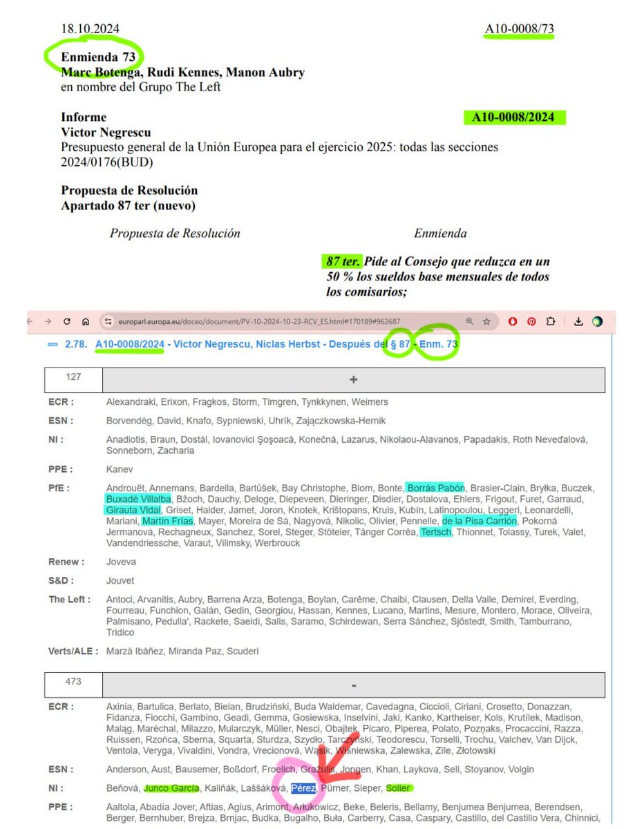Screen dimensions: 644x829
Task: Click the italic 'Enmienda' column heading
Action: pyautogui.click(x=440, y=233)
